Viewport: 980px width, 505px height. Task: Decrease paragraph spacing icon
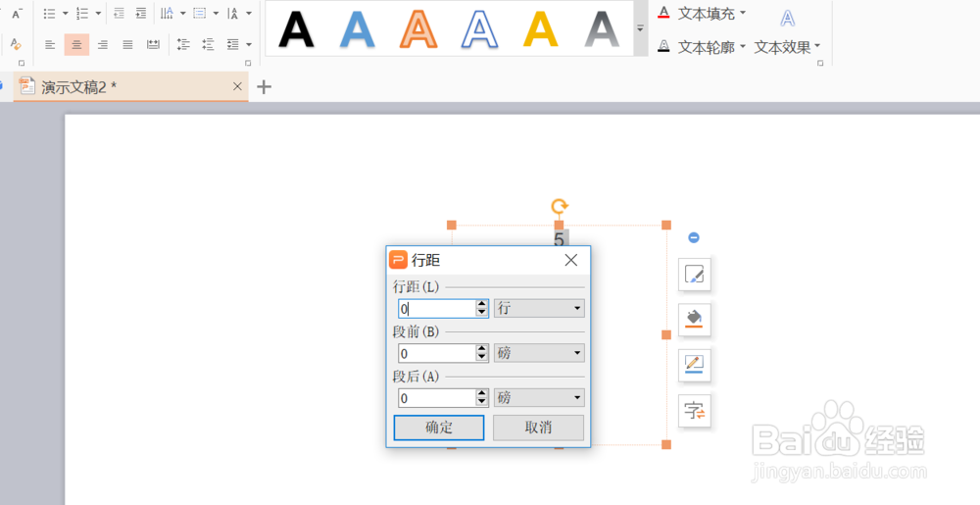pos(208,44)
